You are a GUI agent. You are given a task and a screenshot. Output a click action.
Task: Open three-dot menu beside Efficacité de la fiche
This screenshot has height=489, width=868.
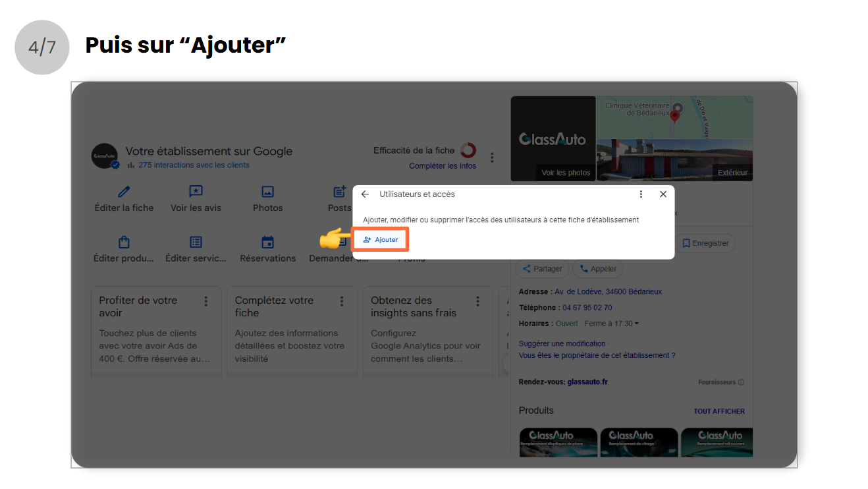[x=492, y=158]
